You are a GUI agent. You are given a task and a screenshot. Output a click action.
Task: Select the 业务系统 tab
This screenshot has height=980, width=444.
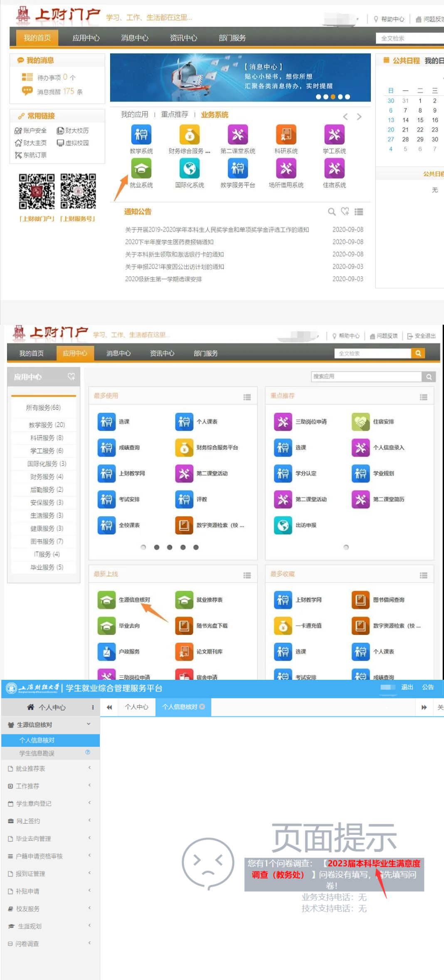[x=215, y=115]
